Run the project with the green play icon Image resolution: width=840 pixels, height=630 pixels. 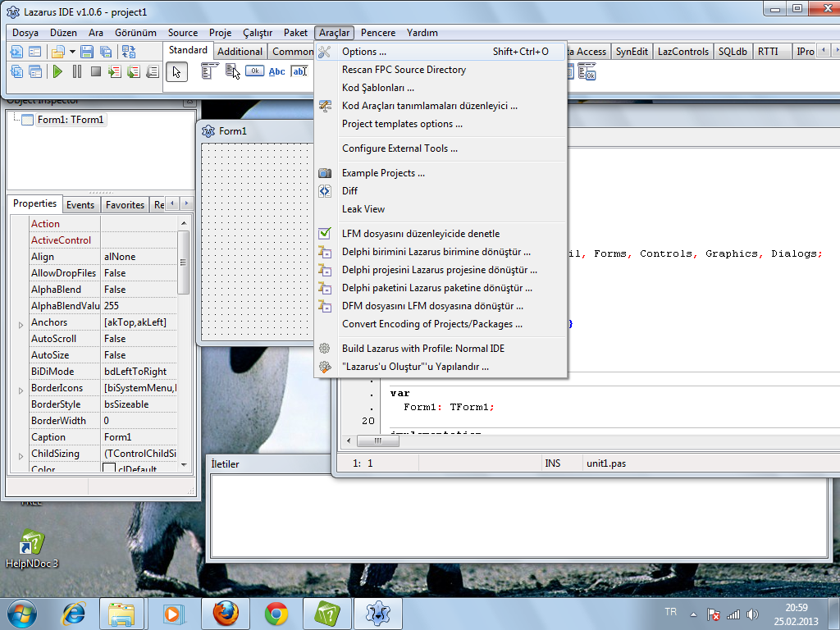(x=58, y=71)
